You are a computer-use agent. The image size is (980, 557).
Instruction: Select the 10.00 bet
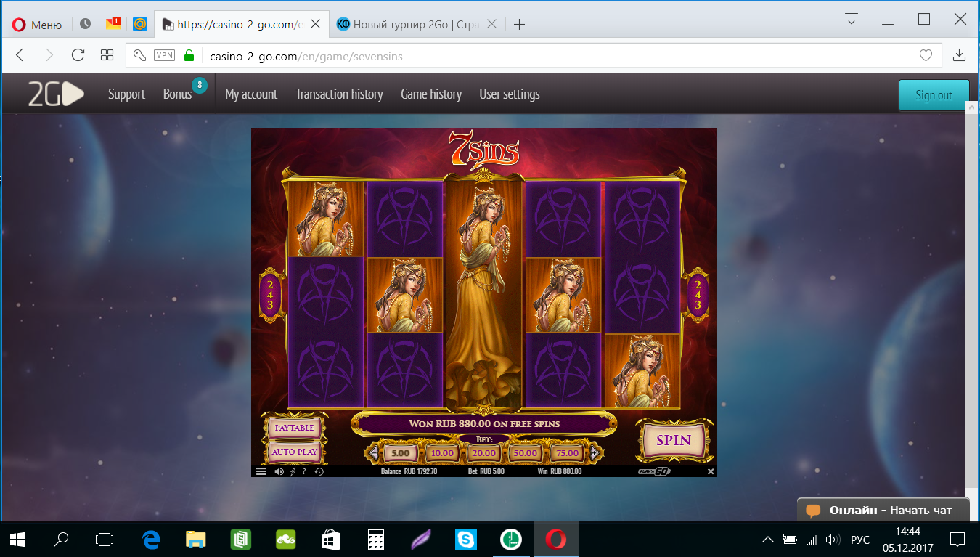click(442, 453)
